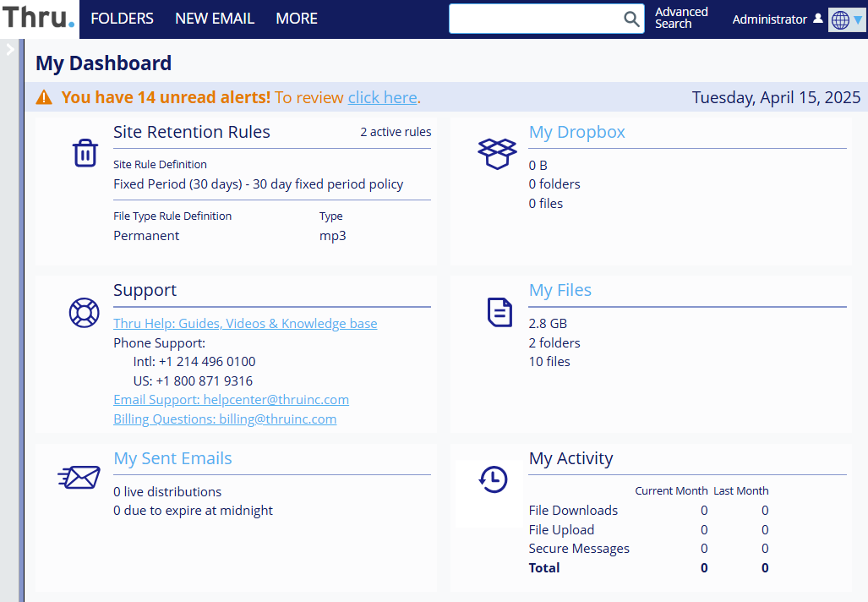This screenshot has height=602, width=868.
Task: Click the search magnifying glass icon
Action: (x=631, y=19)
